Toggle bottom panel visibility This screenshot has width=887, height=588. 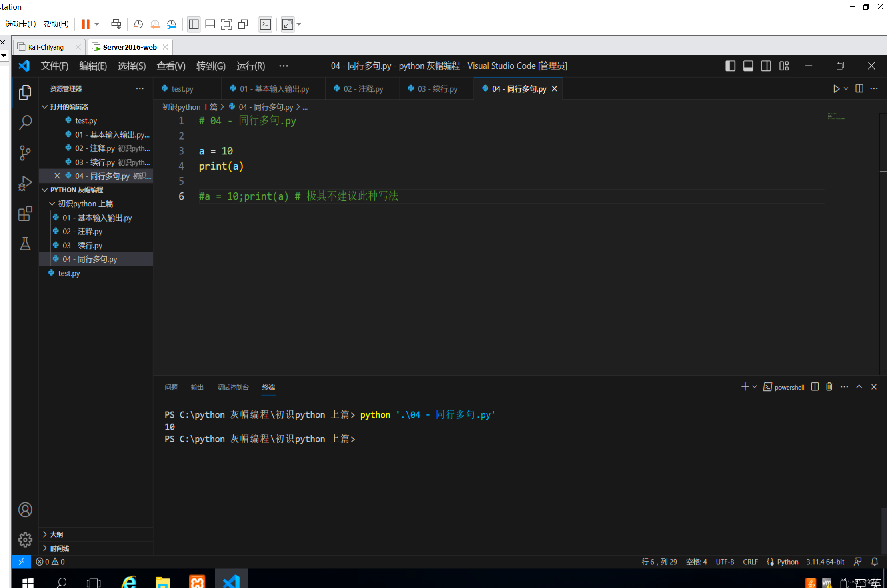click(748, 66)
